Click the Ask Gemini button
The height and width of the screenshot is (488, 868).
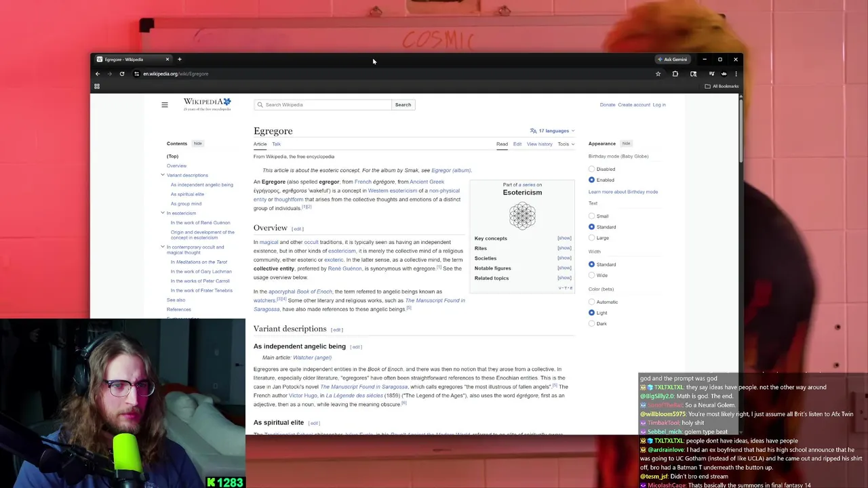pyautogui.click(x=672, y=60)
